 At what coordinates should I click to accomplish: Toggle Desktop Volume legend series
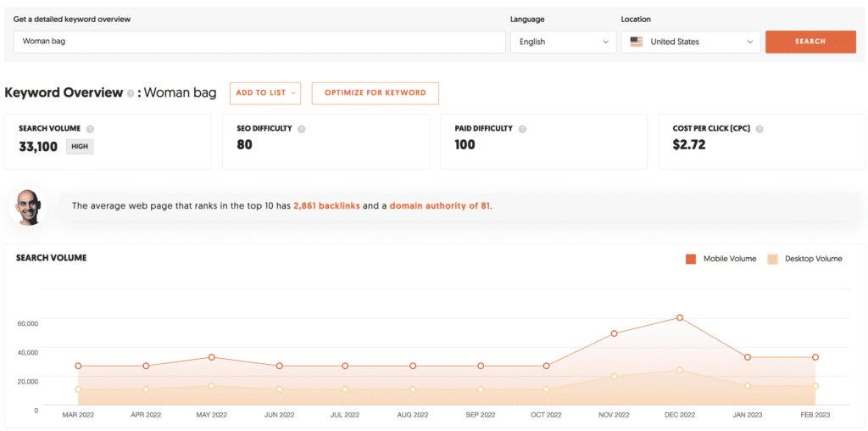click(x=804, y=259)
